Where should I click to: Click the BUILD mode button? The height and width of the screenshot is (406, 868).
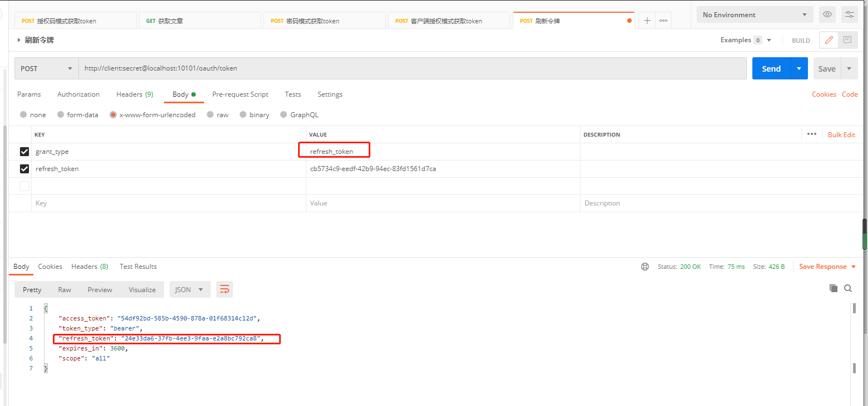(x=801, y=41)
